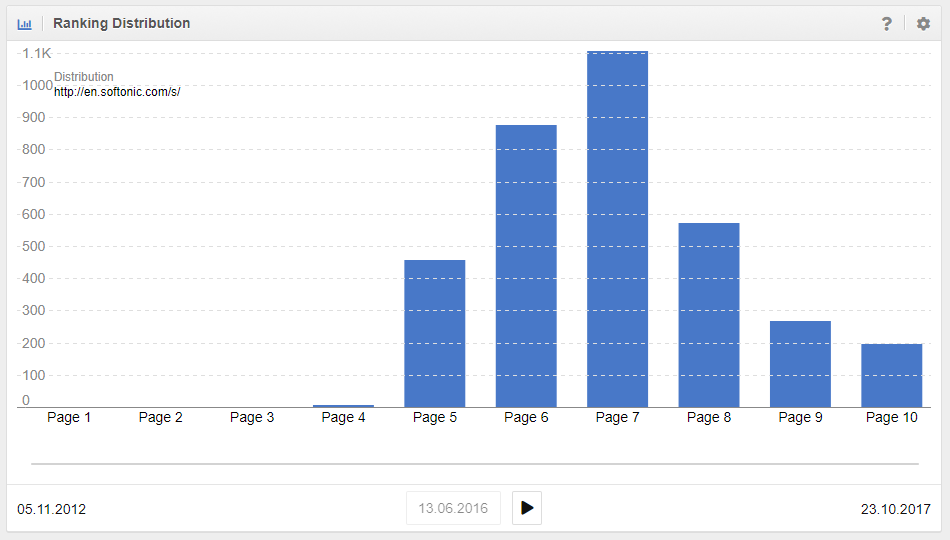The width and height of the screenshot is (950, 540).
Task: Click the Page 3 axis label
Action: tap(252, 417)
